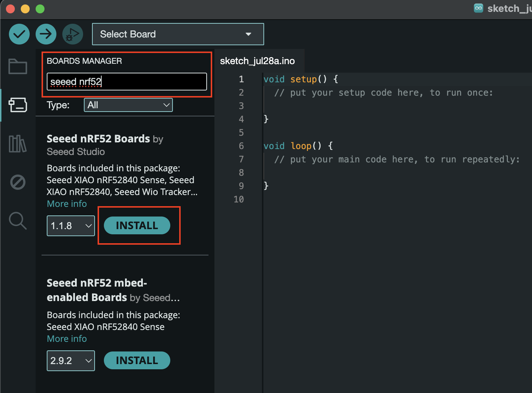The height and width of the screenshot is (393, 532).
Task: Click the yellow macOS minimize button
Action: point(25,9)
